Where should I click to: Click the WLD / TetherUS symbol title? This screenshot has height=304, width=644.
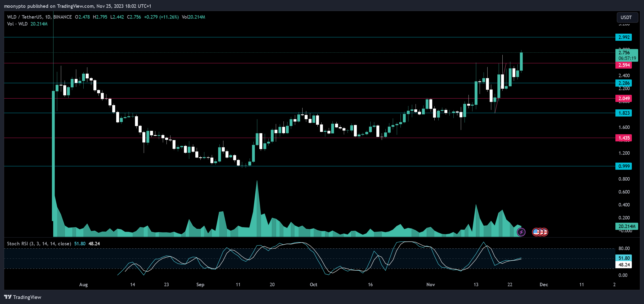[x=25, y=17]
